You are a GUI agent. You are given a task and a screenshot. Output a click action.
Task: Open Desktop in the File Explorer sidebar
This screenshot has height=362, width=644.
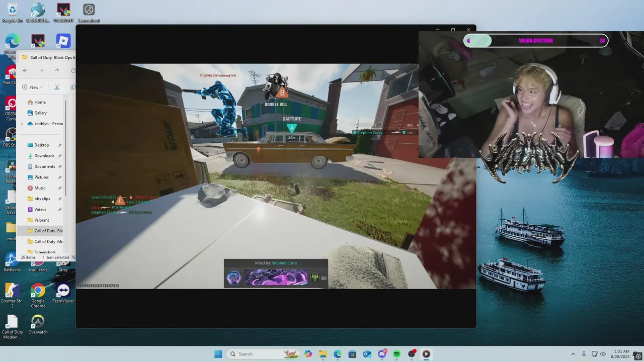point(42,145)
